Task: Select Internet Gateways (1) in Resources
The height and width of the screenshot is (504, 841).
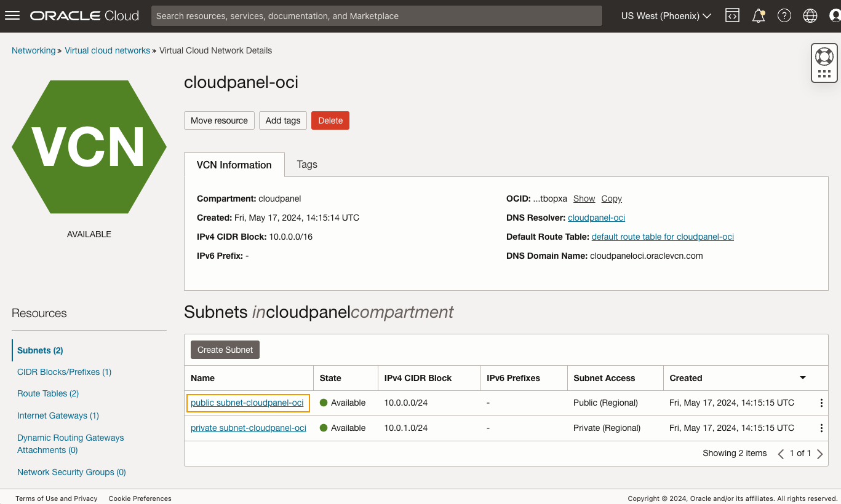Action: pyautogui.click(x=58, y=415)
